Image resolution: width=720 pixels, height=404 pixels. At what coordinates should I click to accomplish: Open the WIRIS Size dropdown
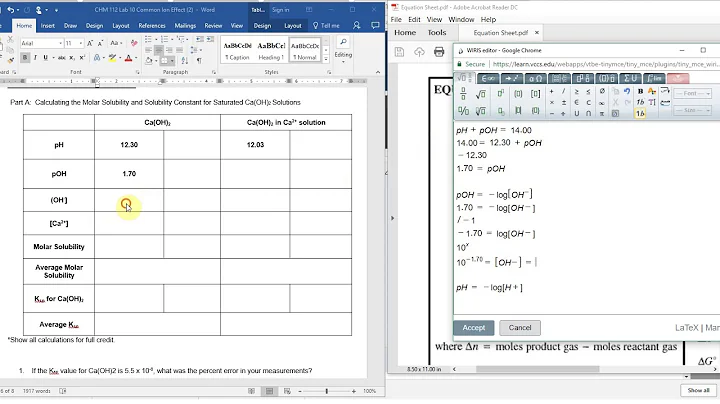pyautogui.click(x=692, y=111)
